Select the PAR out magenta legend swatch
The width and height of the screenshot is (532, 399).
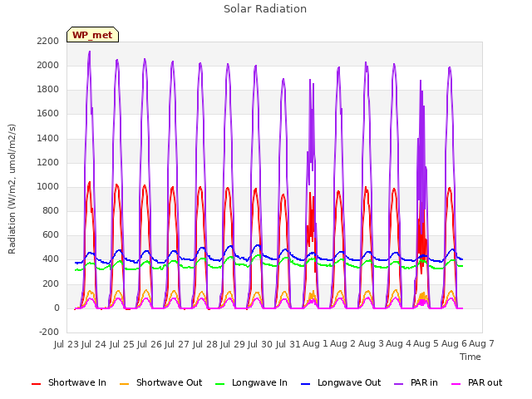click(456, 384)
